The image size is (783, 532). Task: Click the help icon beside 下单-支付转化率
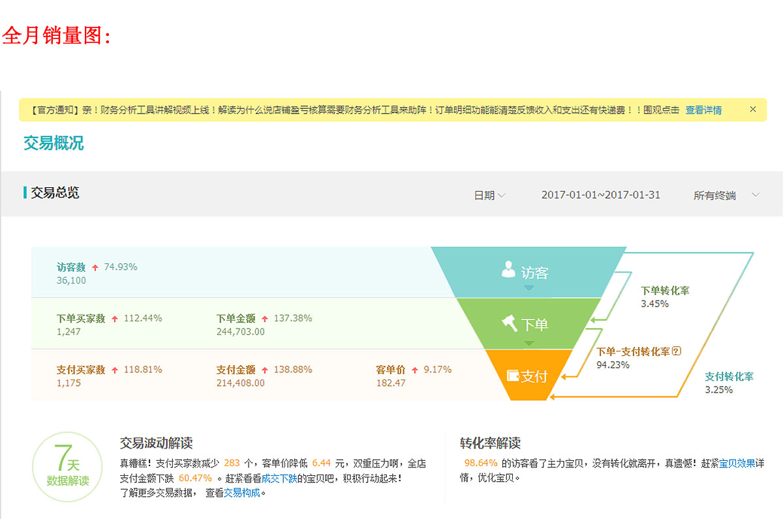tap(677, 351)
